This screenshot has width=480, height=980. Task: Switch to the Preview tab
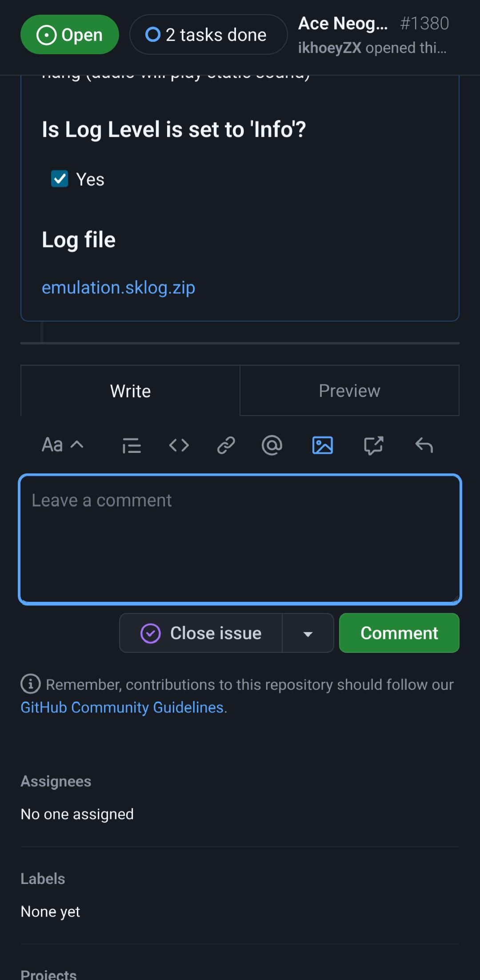(349, 391)
